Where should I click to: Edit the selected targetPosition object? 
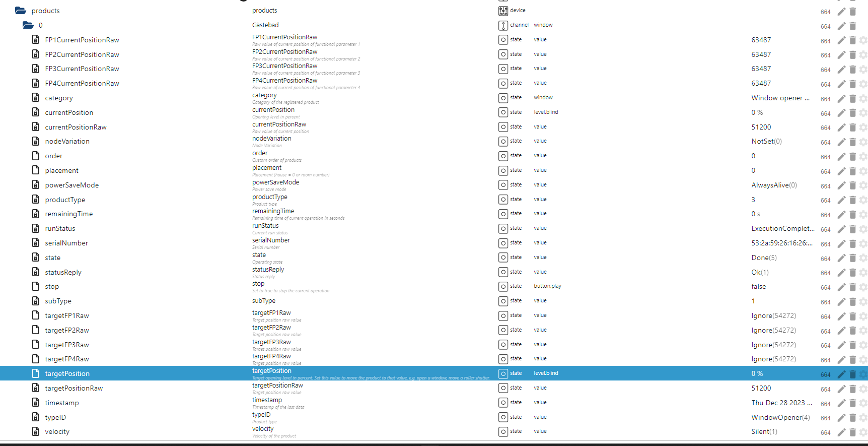click(x=841, y=374)
